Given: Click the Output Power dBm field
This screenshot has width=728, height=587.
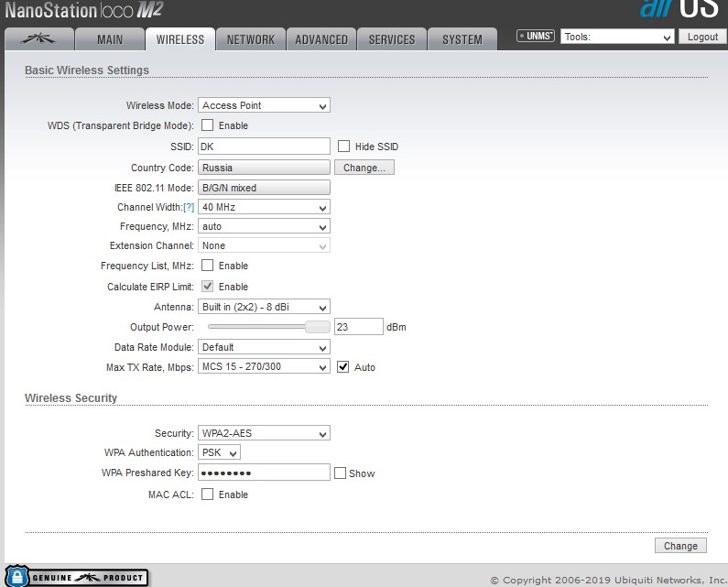Looking at the screenshot, I should 358,327.
